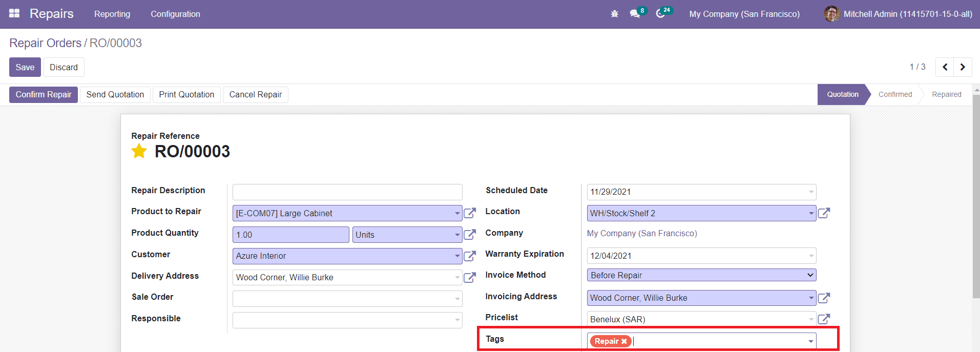The height and width of the screenshot is (352, 980).
Task: Toggle the priority star for RO/00003
Action: [139, 151]
